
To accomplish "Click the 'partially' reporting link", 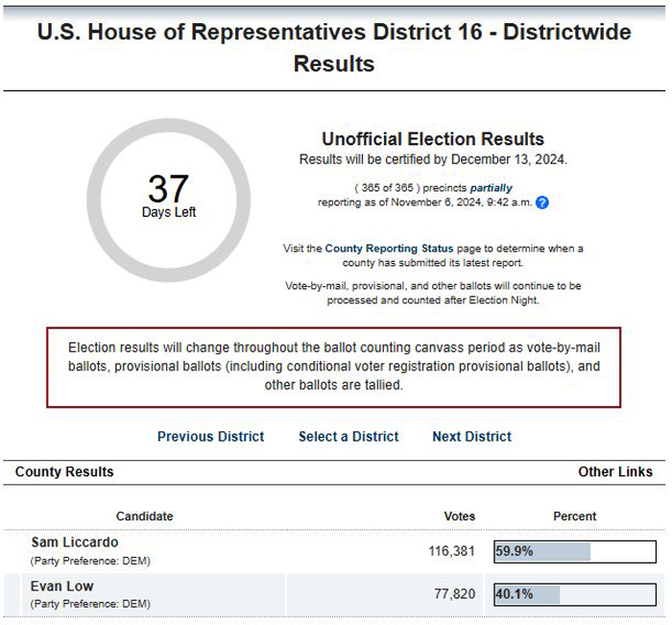I will pyautogui.click(x=492, y=188).
